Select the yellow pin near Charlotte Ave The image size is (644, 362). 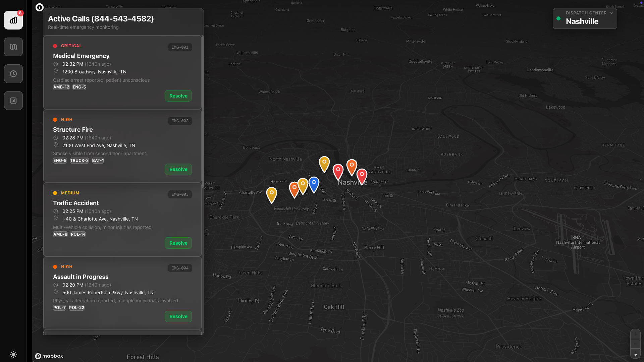point(272,194)
